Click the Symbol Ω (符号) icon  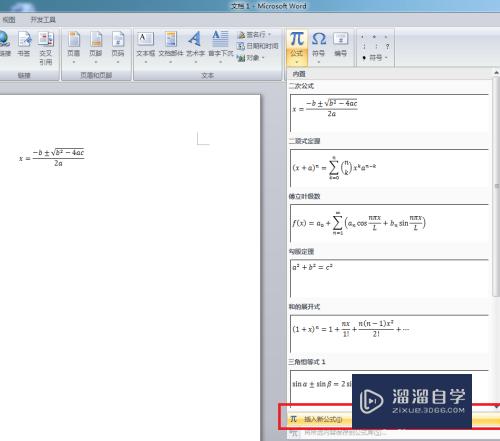pyautogui.click(x=319, y=39)
